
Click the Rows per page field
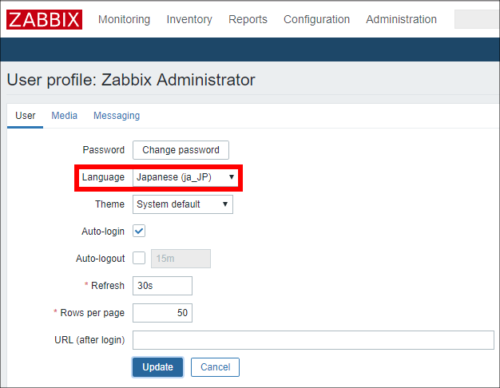click(162, 313)
